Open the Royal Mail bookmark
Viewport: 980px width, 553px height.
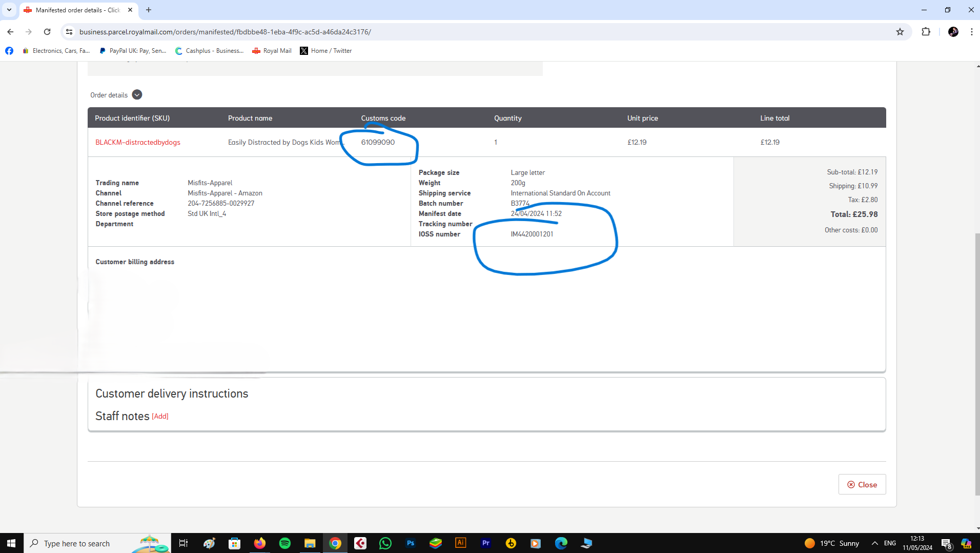(x=272, y=51)
